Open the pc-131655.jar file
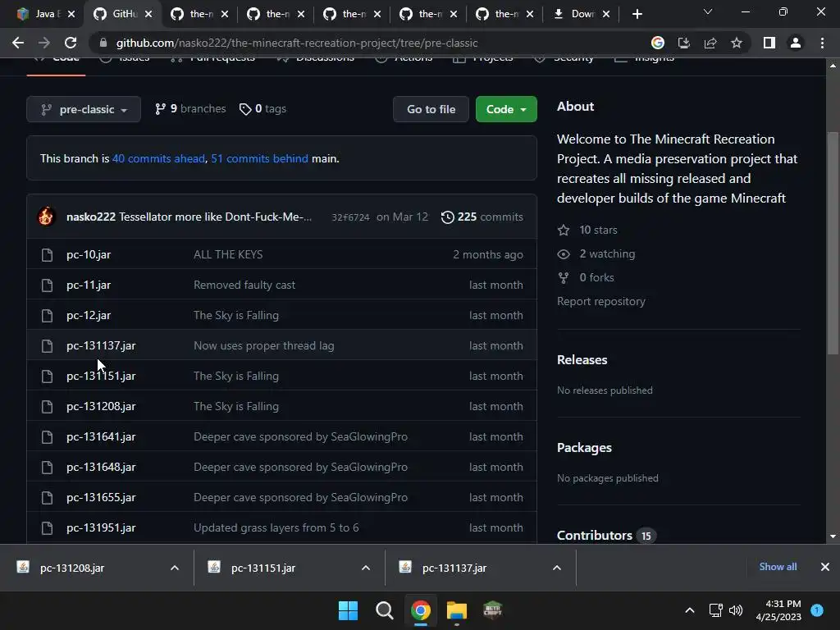 click(101, 498)
